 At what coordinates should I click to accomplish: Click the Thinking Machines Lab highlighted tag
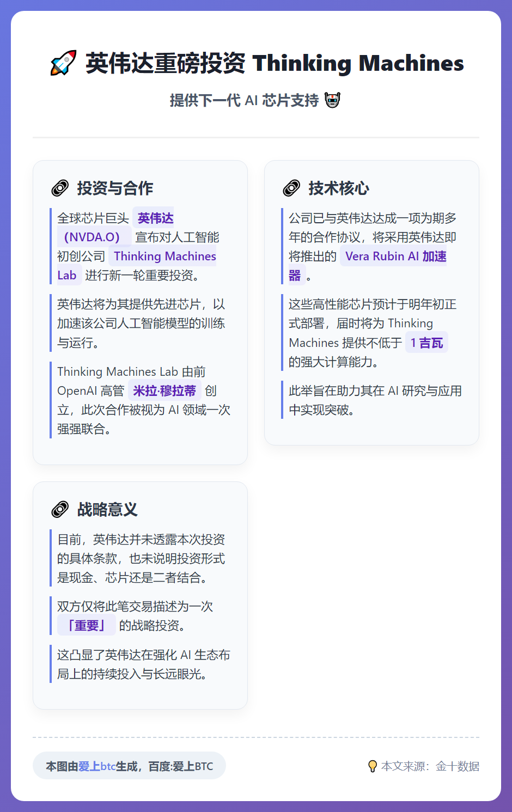137,266
